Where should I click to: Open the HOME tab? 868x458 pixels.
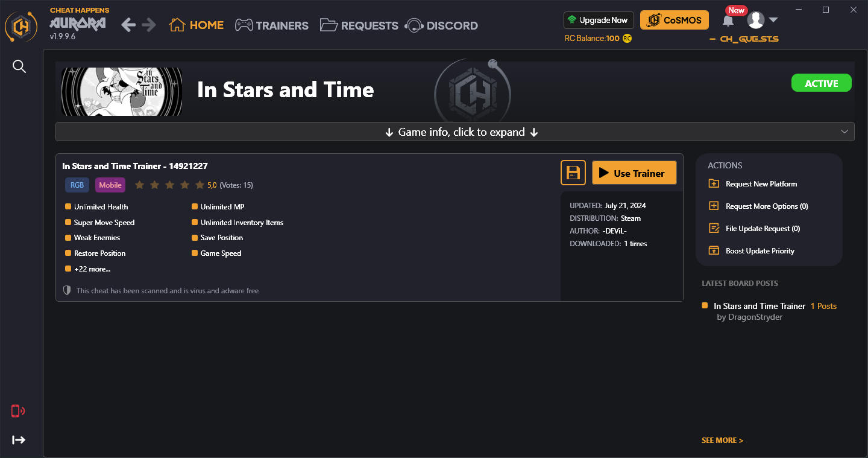coord(197,25)
